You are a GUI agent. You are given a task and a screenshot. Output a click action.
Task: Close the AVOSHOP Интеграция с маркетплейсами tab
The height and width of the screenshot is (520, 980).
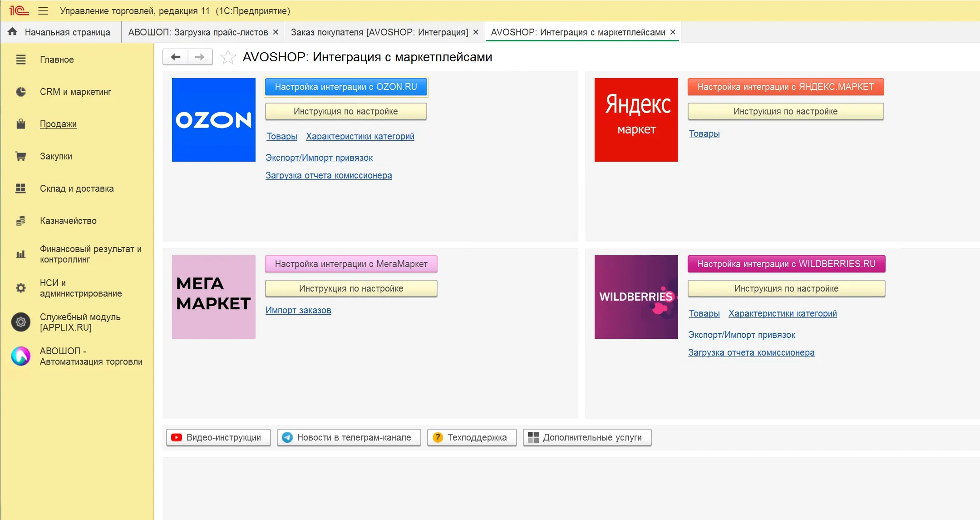tap(673, 32)
